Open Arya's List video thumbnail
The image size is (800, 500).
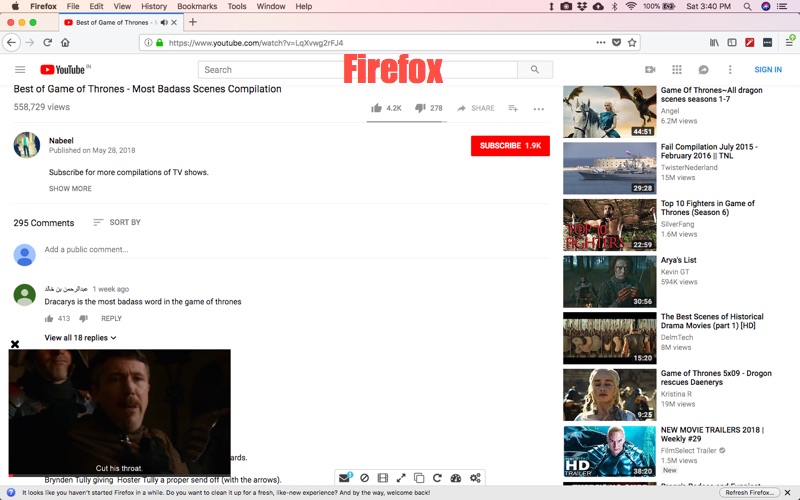tap(610, 282)
